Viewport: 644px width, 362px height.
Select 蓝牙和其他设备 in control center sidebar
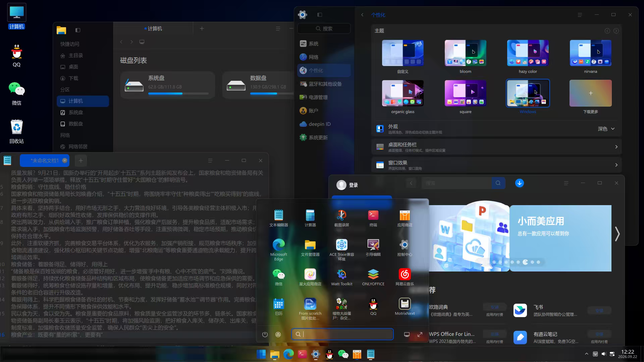[x=324, y=84]
